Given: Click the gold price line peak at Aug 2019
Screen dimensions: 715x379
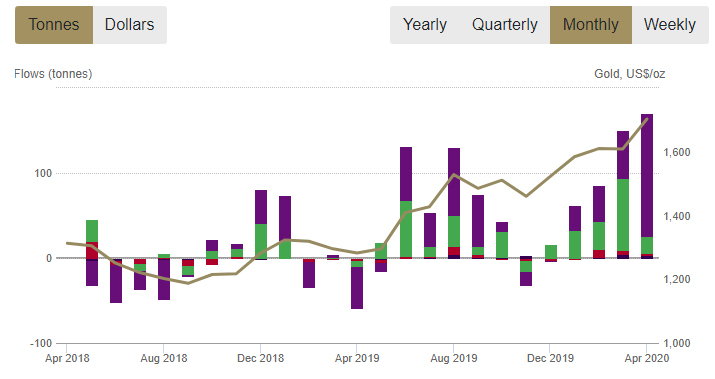Looking at the screenshot, I should click(x=454, y=174).
